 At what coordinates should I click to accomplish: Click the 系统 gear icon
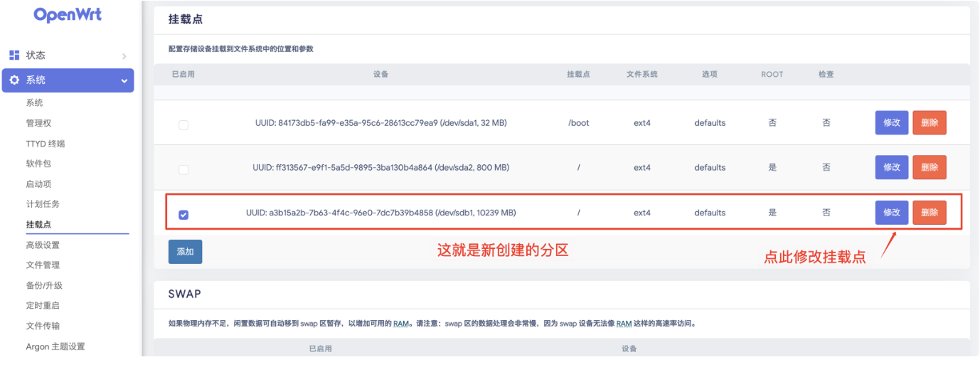click(14, 80)
